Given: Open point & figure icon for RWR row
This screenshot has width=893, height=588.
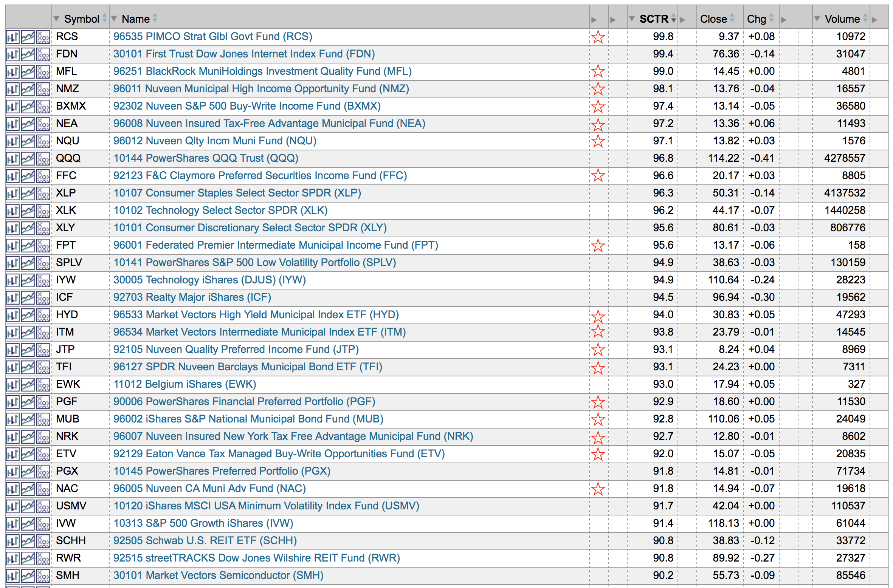Looking at the screenshot, I should point(43,559).
